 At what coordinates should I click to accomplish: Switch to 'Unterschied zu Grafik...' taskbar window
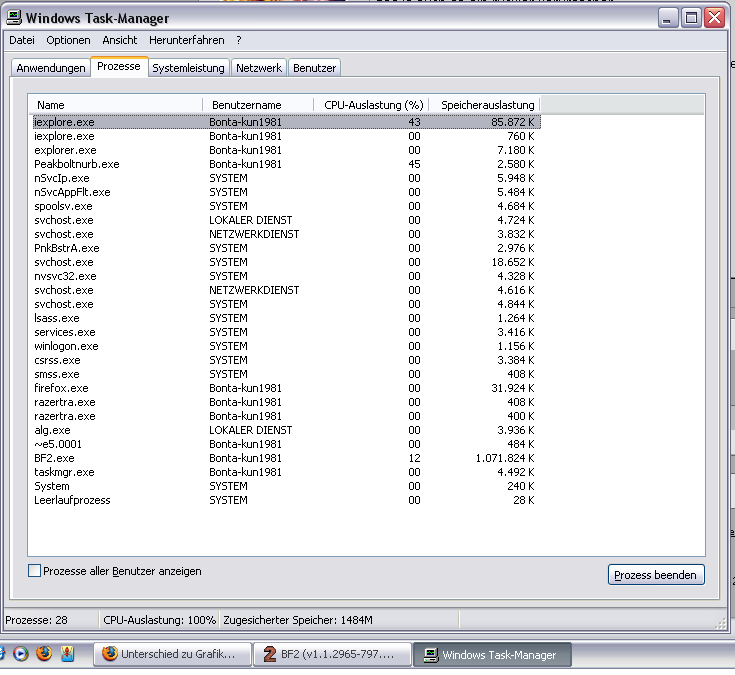pos(173,654)
